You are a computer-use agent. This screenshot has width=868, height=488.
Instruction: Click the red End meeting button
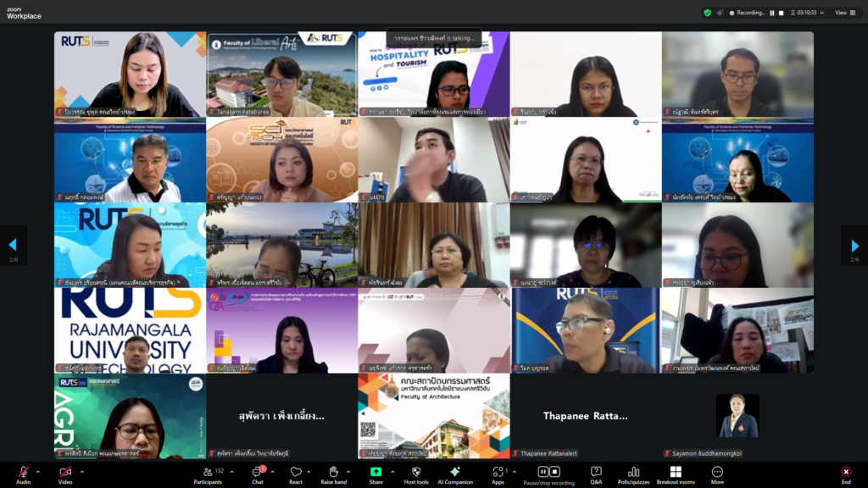point(845,472)
